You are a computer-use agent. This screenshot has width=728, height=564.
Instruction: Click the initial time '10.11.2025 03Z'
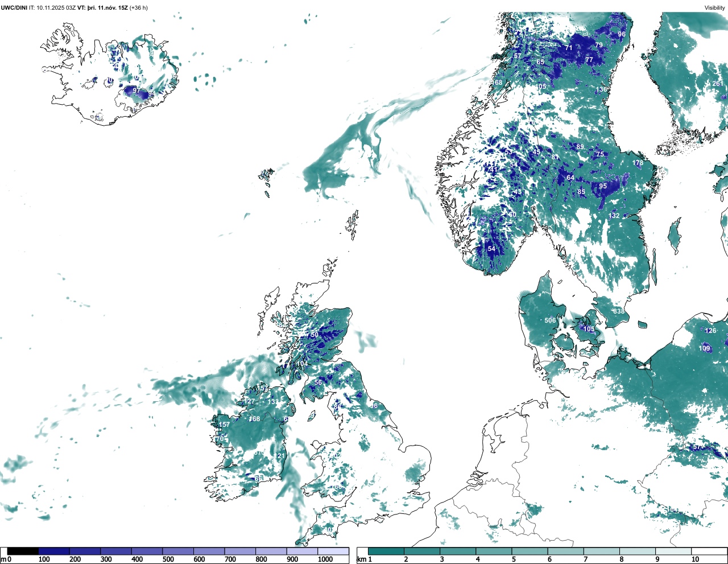56,8
